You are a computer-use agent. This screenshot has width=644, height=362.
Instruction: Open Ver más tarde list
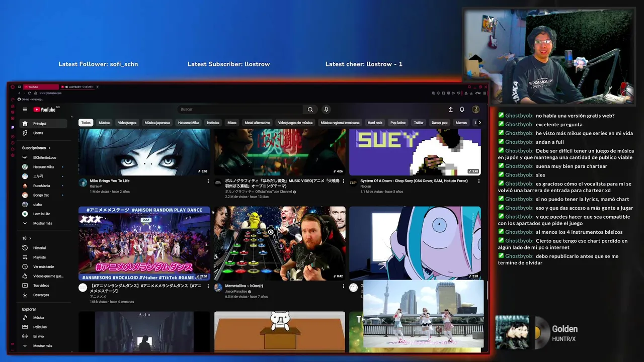tap(43, 267)
